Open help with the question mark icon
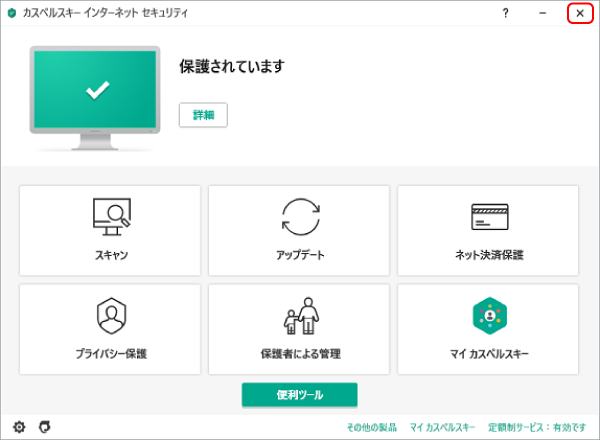600x441 pixels. 505,13
